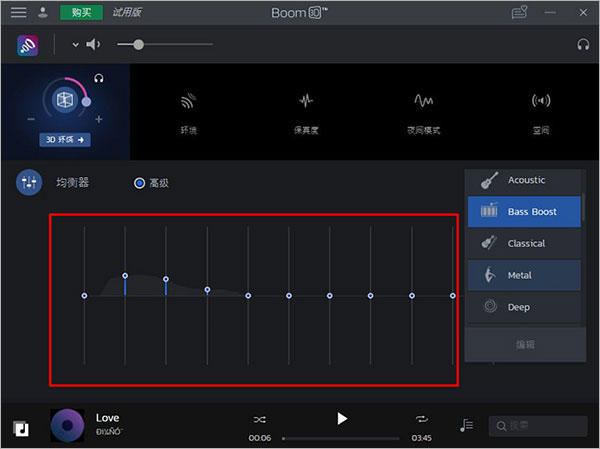Viewport: 600px width, 449px height.
Task: Open the 3D 环绕 surround settings
Action: [x=65, y=140]
